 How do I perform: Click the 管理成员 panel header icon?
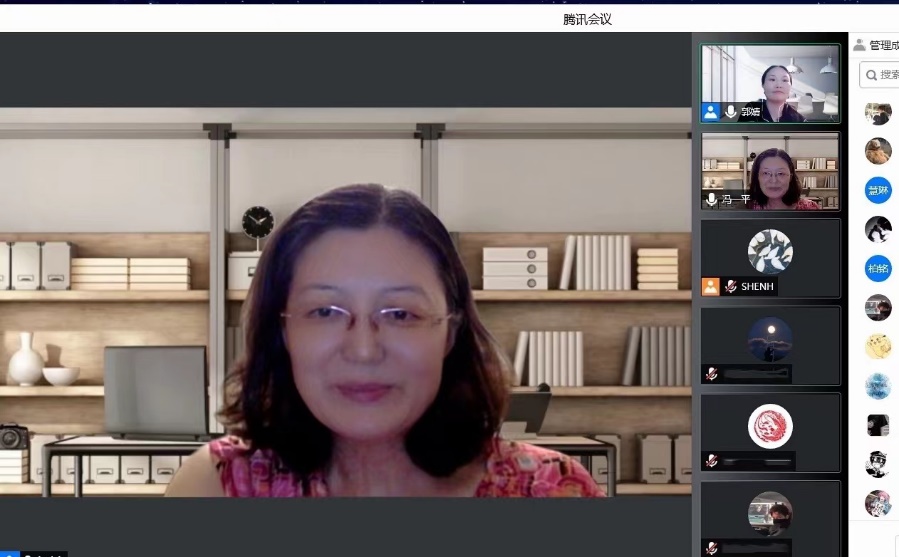pyautogui.click(x=859, y=45)
